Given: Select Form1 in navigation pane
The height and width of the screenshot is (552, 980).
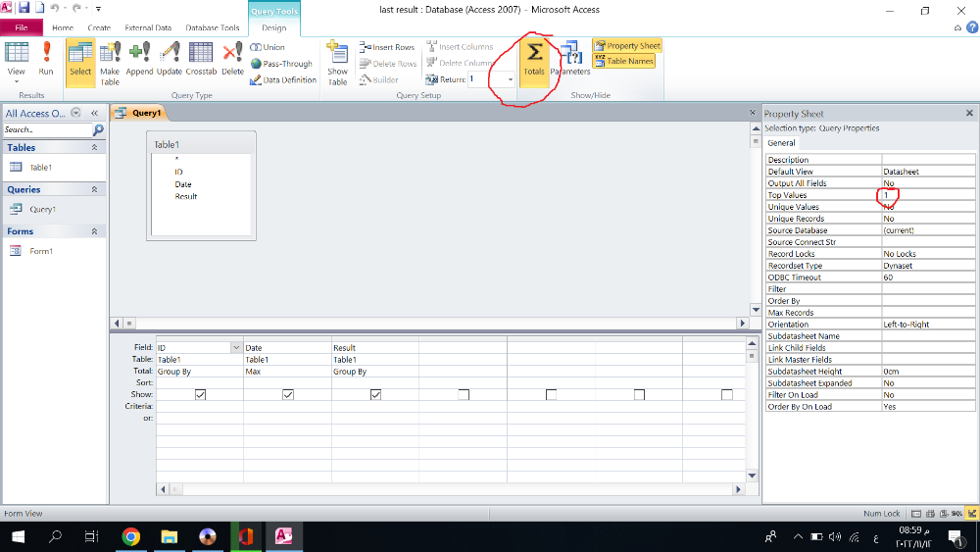Looking at the screenshot, I should (41, 251).
